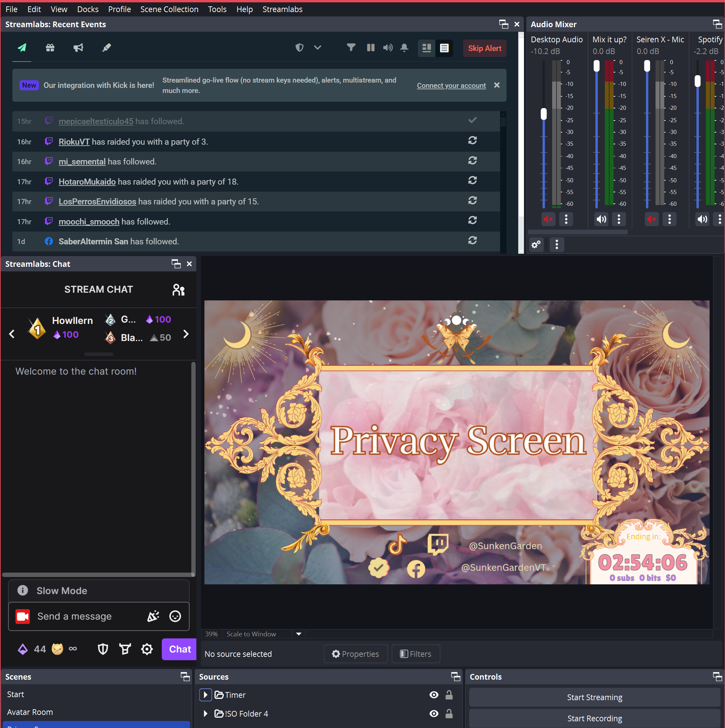This screenshot has height=728, width=725.
Task: Open the emote picker in chat input
Action: click(175, 616)
